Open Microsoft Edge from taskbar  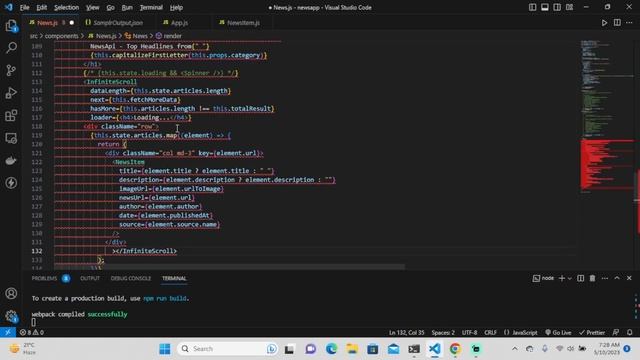pyautogui.click(x=331, y=349)
